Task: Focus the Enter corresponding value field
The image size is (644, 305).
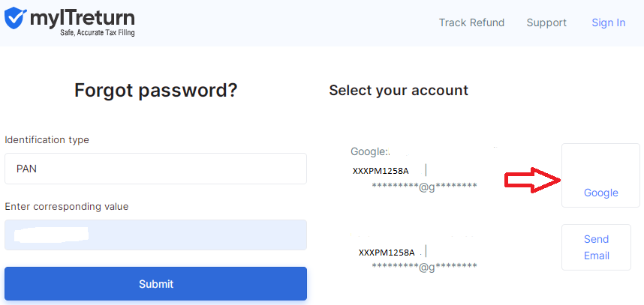Action: [155, 235]
